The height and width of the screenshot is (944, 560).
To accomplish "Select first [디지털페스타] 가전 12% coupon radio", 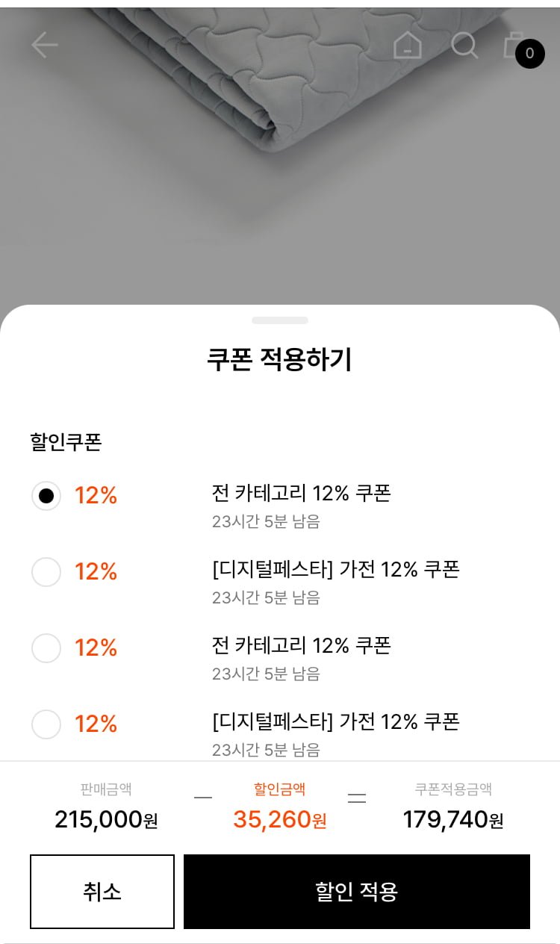I will click(46, 572).
